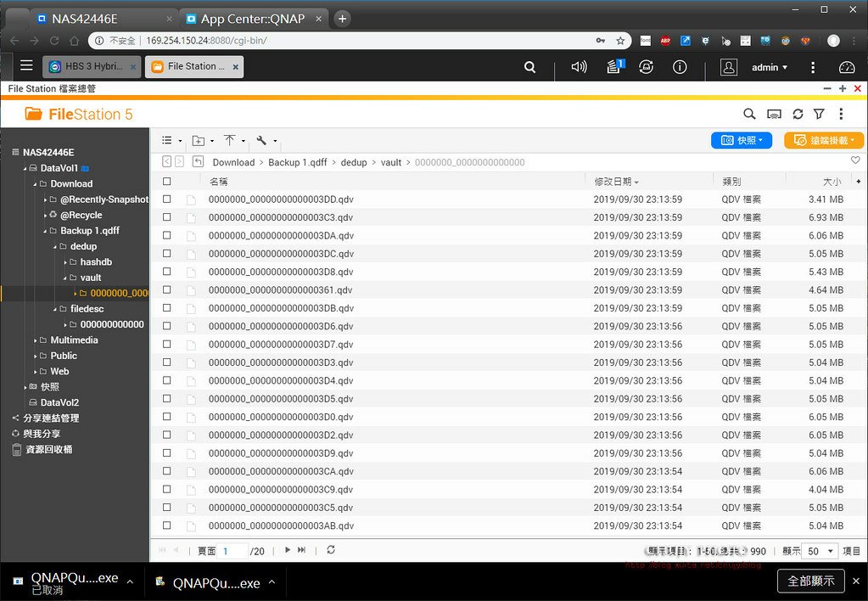Switch to HBS 3 Hybrid Backup app tab
Image resolution: width=868 pixels, height=601 pixels.
click(92, 66)
